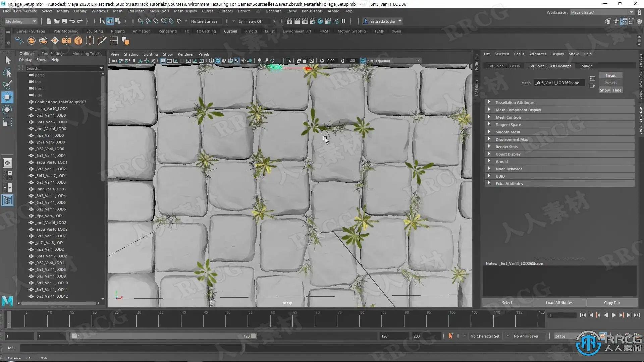Viewport: 644px width, 362px height.
Task: Select the Move tool in toolbox
Action: coord(7,97)
